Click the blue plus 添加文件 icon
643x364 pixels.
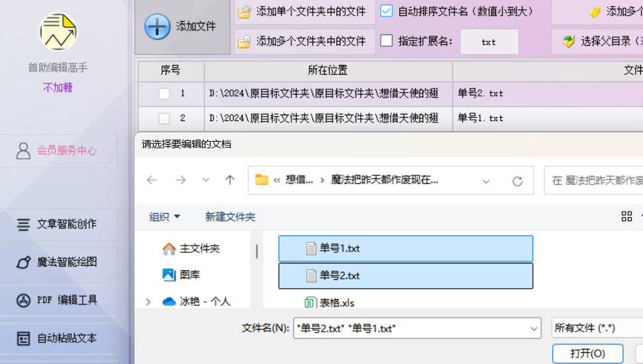157,26
